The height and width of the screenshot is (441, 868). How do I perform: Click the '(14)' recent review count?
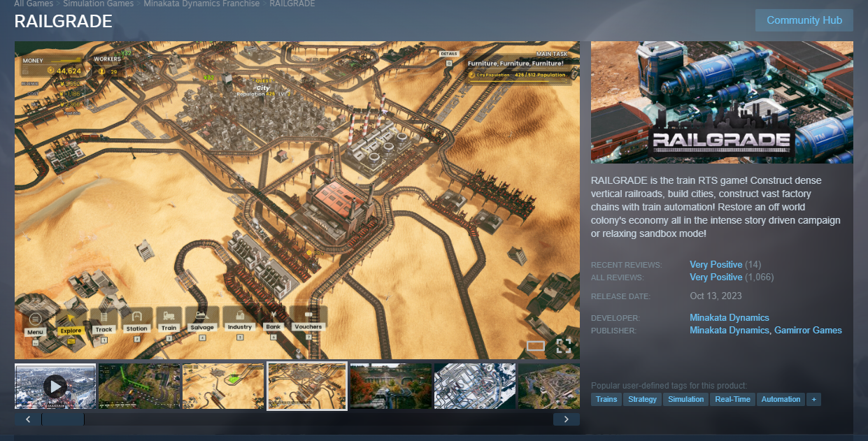(753, 264)
